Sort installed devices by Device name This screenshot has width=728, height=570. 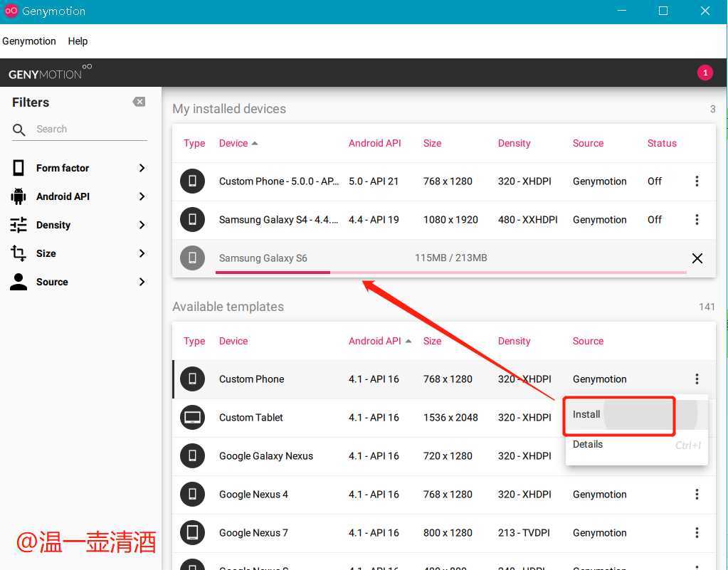(238, 144)
